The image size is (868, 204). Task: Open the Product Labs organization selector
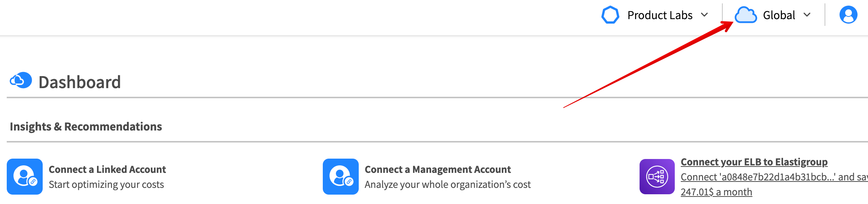pos(660,15)
